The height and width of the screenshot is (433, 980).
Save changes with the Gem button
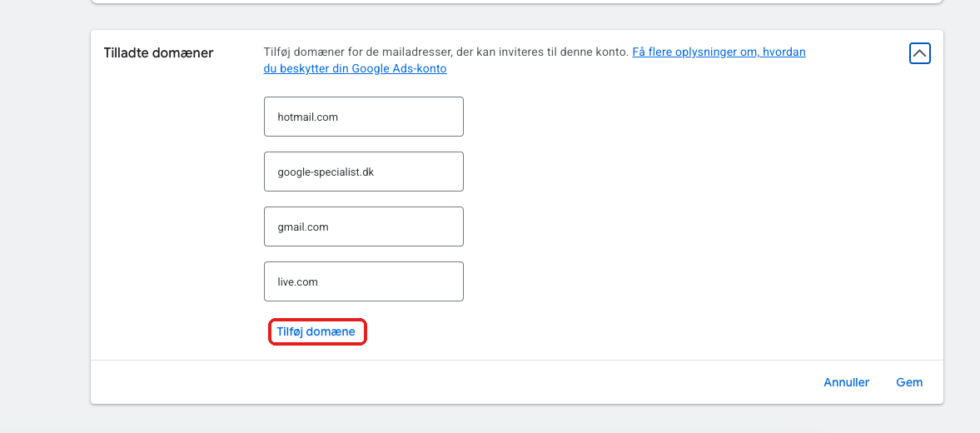point(909,382)
